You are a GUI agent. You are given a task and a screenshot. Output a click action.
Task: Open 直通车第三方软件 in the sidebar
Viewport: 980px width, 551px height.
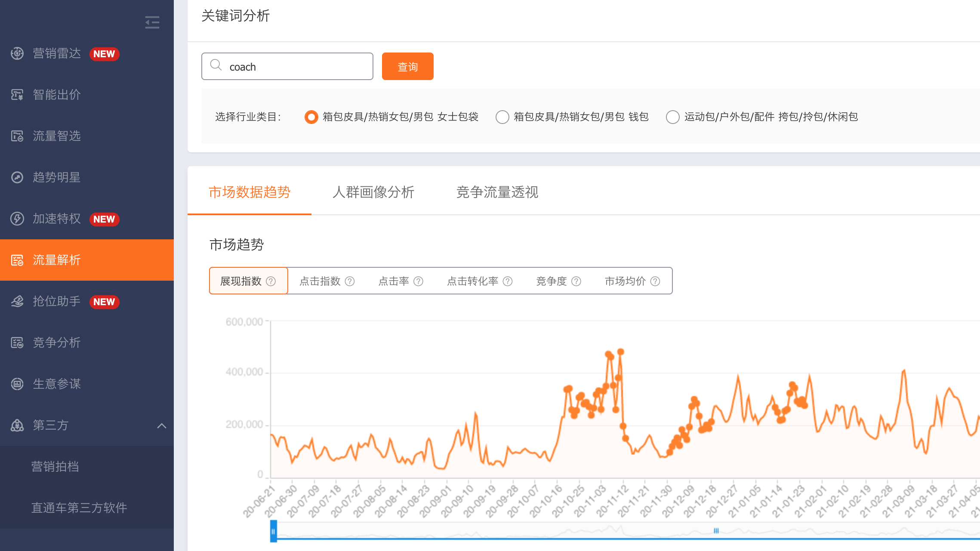tap(79, 508)
